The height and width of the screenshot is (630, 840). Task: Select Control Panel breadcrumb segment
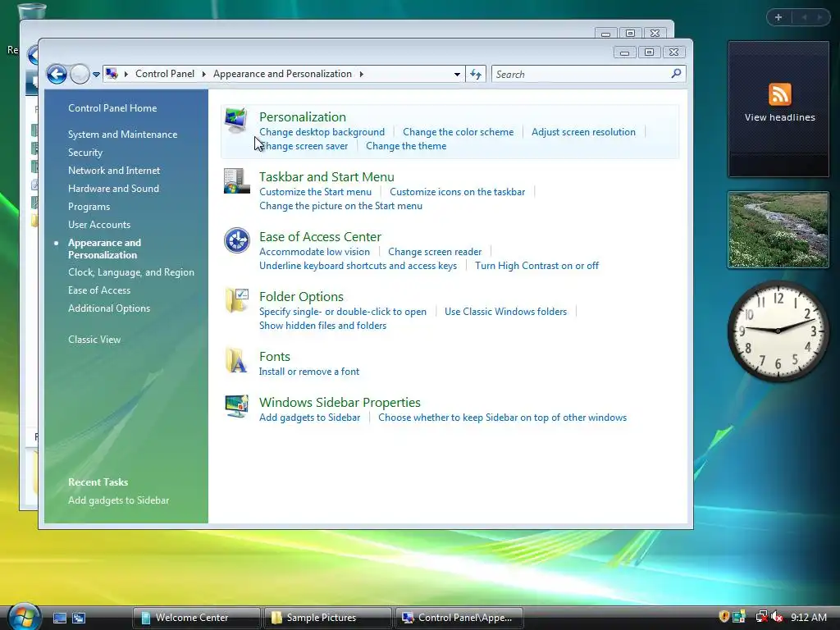coord(164,74)
